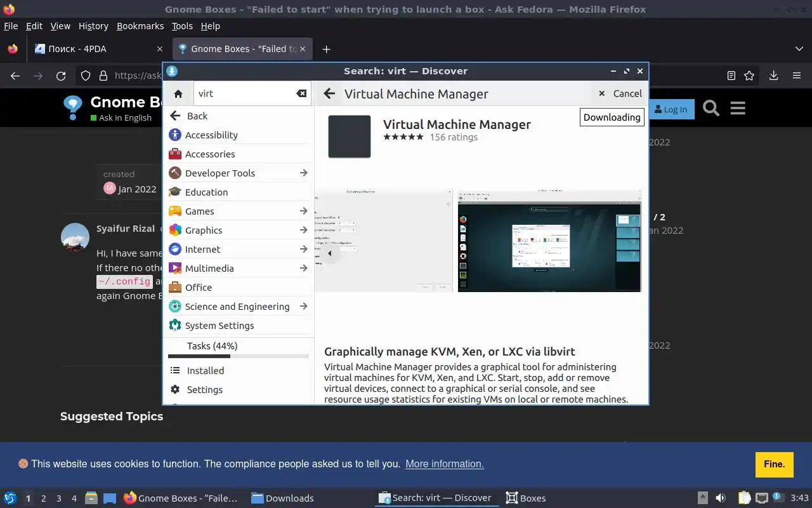Open the Installed applications list
The width and height of the screenshot is (812, 508).
[x=239, y=370]
